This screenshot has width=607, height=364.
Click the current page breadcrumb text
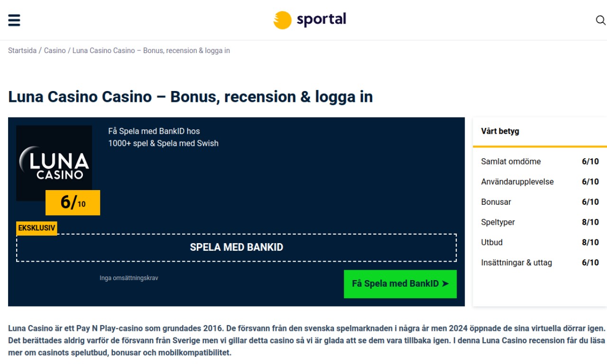pyautogui.click(x=151, y=51)
